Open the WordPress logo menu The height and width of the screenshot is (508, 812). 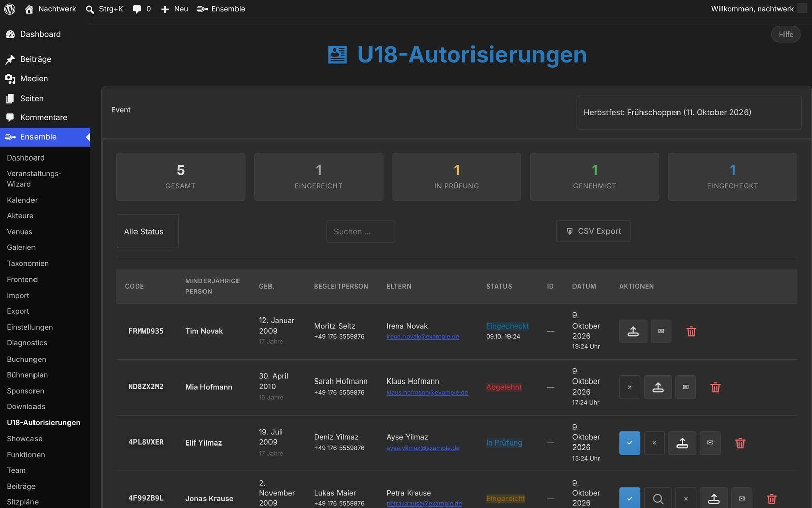pyautogui.click(x=10, y=9)
